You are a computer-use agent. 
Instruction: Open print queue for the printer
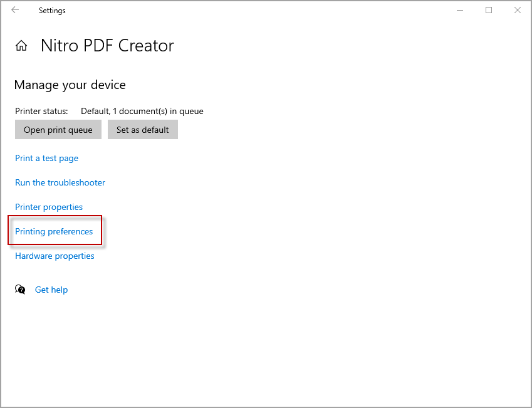(x=58, y=130)
